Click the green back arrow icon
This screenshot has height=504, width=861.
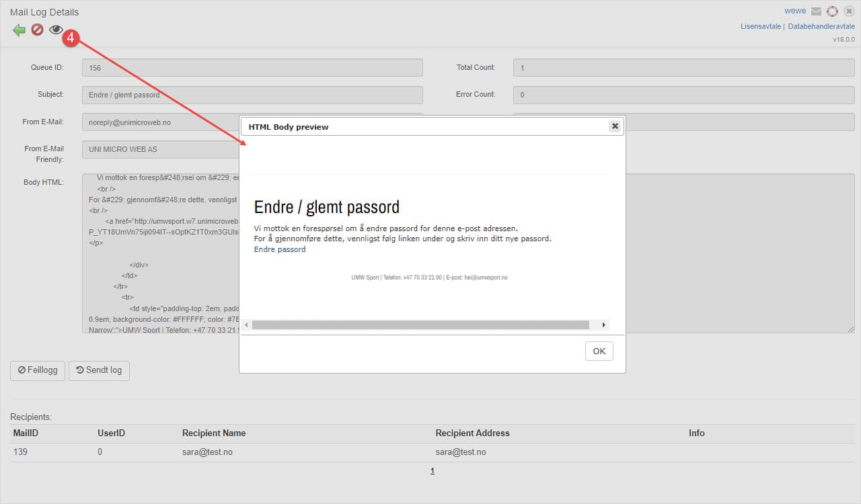coord(19,30)
